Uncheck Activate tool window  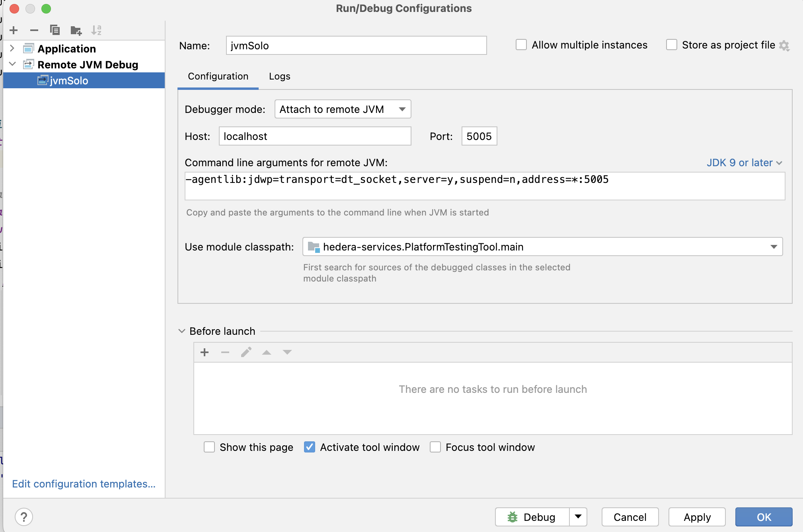309,447
